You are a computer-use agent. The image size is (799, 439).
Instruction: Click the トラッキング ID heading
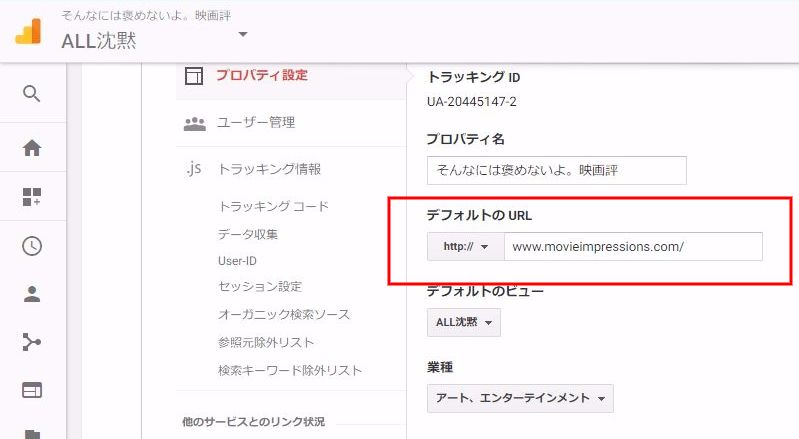473,77
